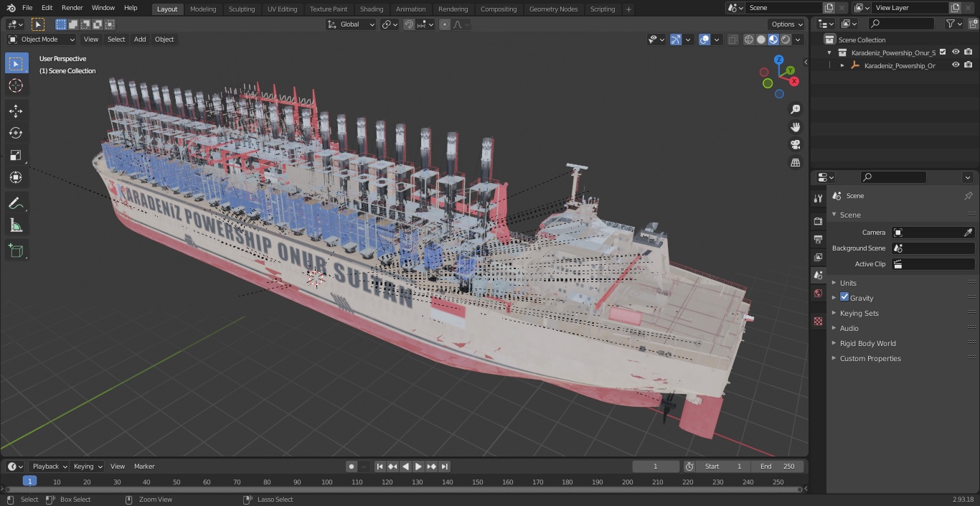The height and width of the screenshot is (506, 980).
Task: Activate the Select Box tool in left toolbar
Action: tap(16, 63)
